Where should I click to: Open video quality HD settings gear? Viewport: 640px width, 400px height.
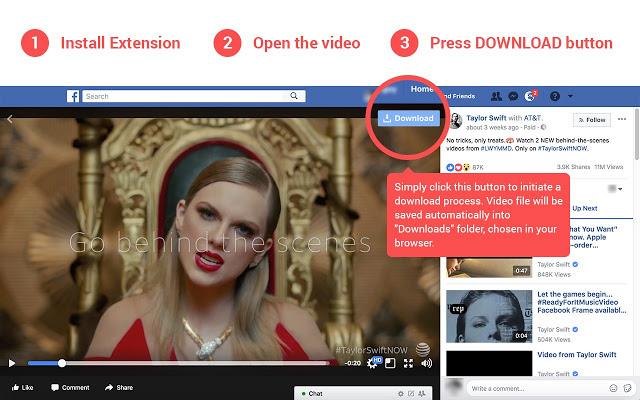click(x=373, y=362)
